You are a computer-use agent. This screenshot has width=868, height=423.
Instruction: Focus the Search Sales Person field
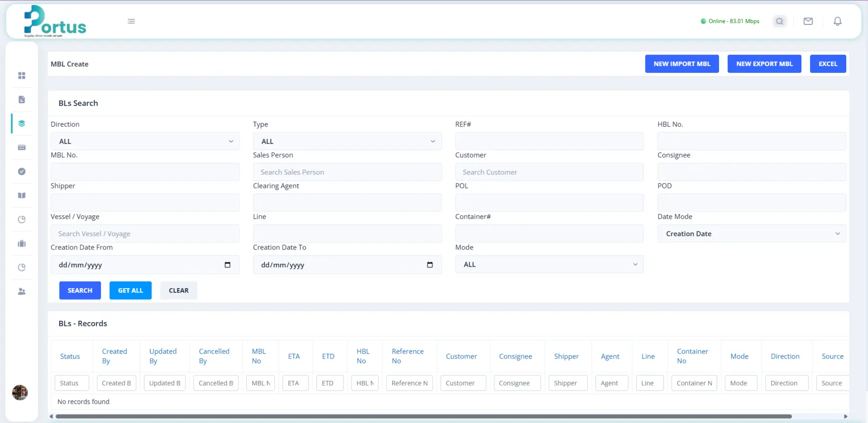click(347, 172)
